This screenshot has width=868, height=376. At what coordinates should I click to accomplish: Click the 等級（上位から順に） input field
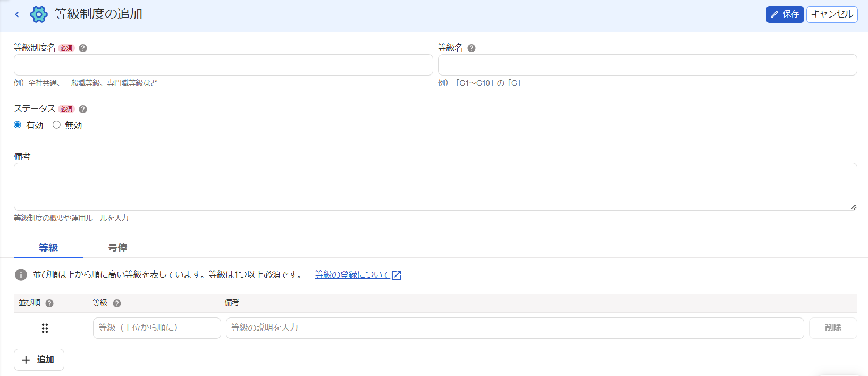[x=157, y=328]
